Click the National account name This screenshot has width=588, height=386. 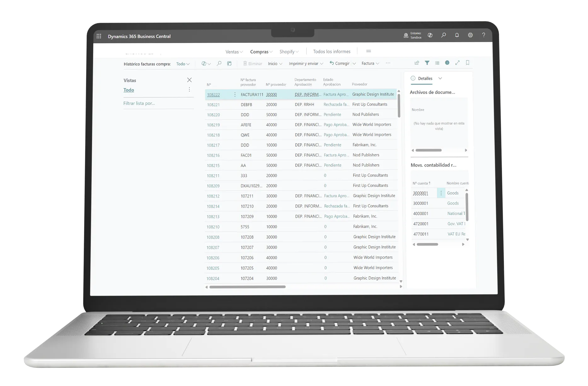[456, 213]
